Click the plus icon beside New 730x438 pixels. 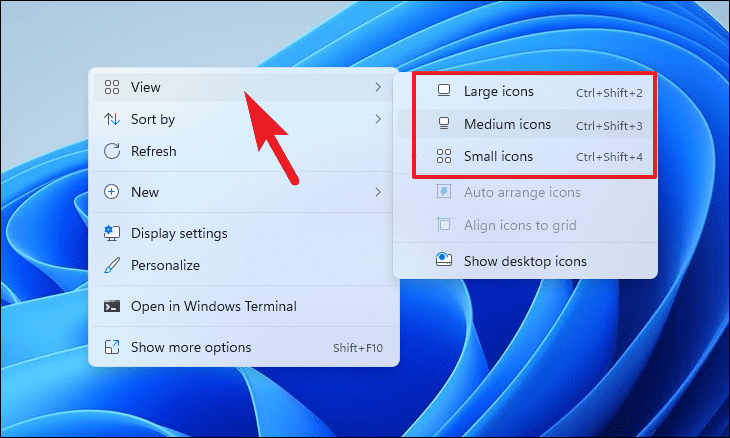[x=111, y=192]
